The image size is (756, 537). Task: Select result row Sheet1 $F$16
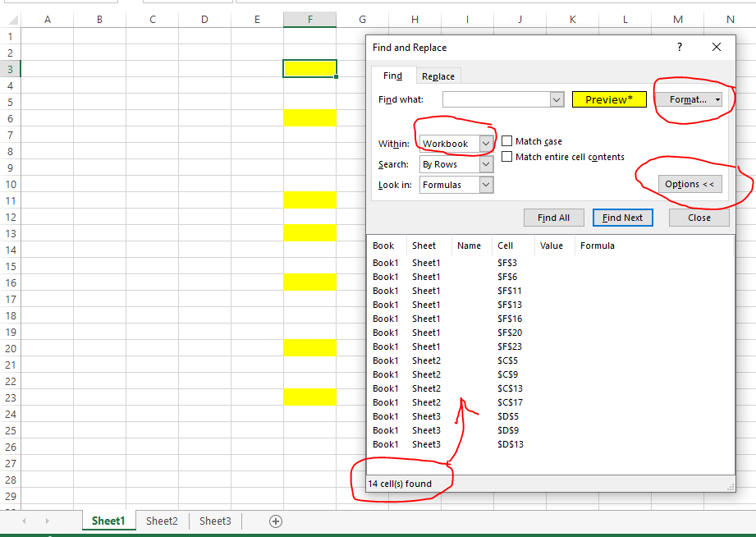551,319
